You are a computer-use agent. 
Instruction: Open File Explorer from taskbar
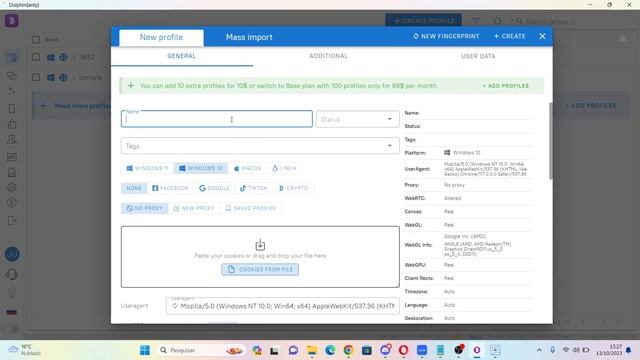click(x=312, y=350)
